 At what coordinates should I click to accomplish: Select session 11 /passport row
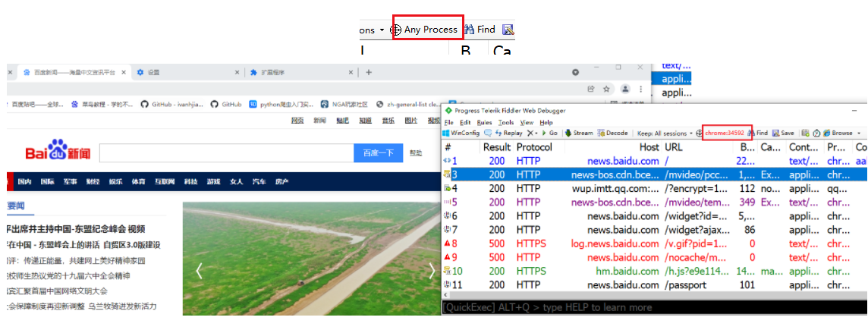click(x=654, y=285)
